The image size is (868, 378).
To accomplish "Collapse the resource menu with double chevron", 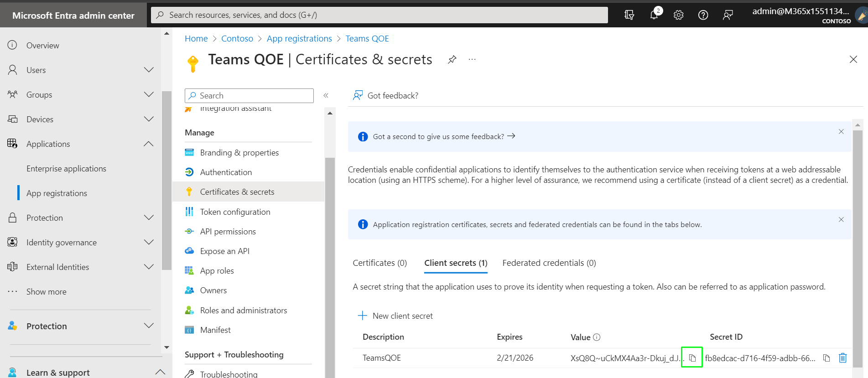I will pos(326,95).
